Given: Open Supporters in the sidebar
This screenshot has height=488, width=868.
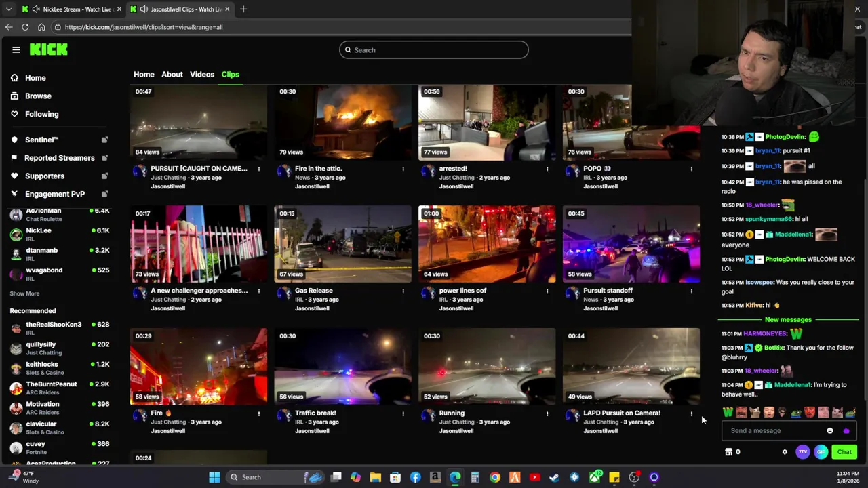Looking at the screenshot, I should (44, 176).
